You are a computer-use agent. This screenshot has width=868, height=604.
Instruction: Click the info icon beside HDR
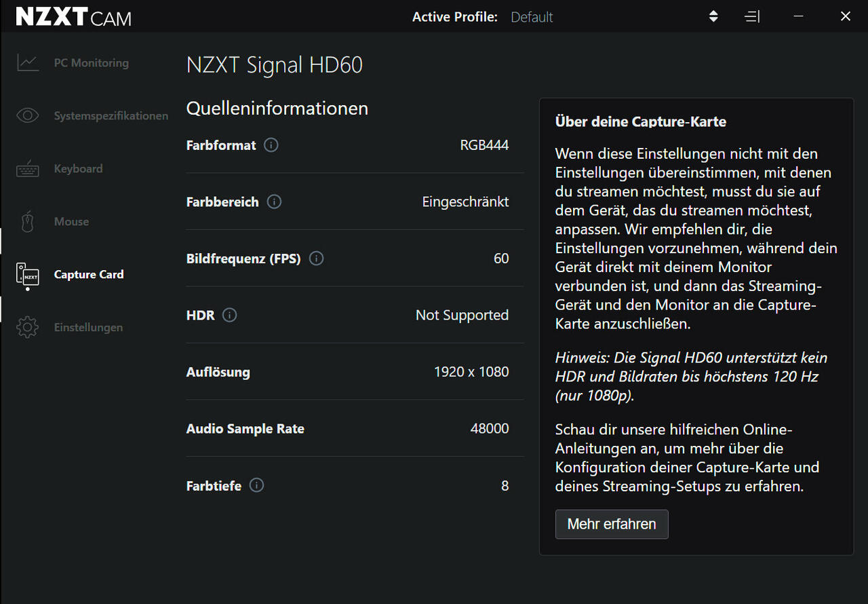click(x=230, y=315)
